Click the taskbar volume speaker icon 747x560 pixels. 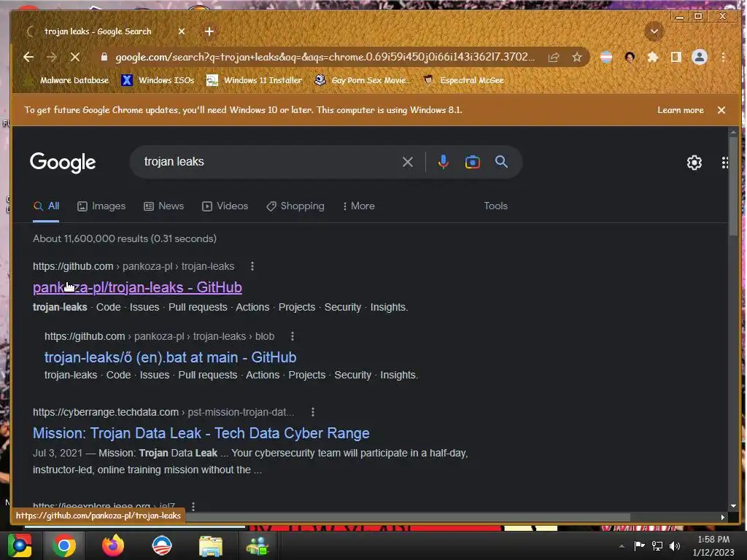[675, 545]
